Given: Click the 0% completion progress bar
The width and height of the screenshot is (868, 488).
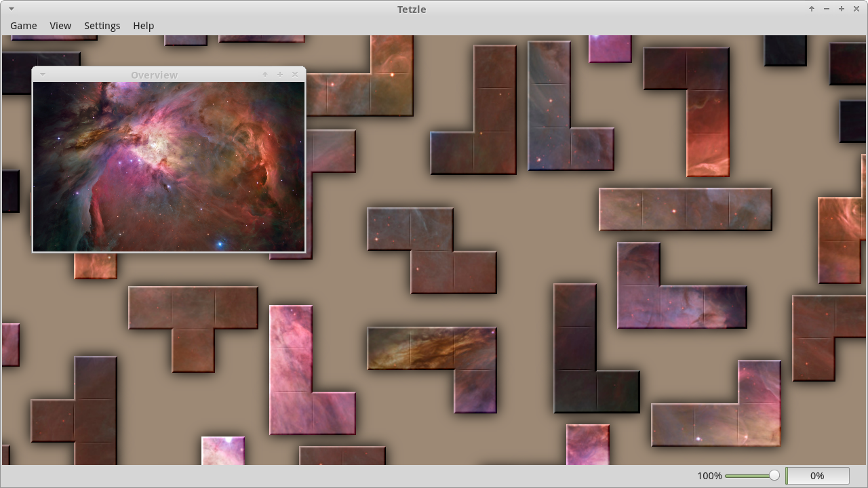Looking at the screenshot, I should (x=817, y=476).
